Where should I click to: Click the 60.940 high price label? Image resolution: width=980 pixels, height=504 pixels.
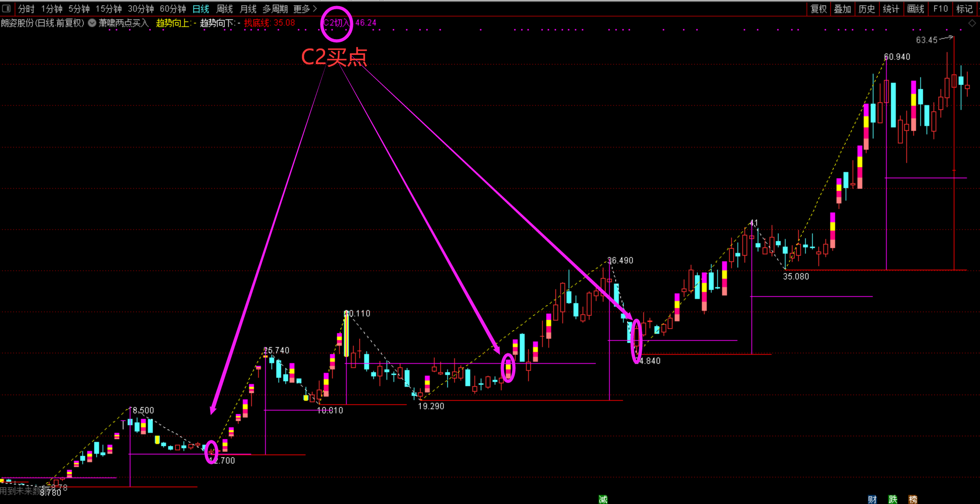[x=897, y=57]
